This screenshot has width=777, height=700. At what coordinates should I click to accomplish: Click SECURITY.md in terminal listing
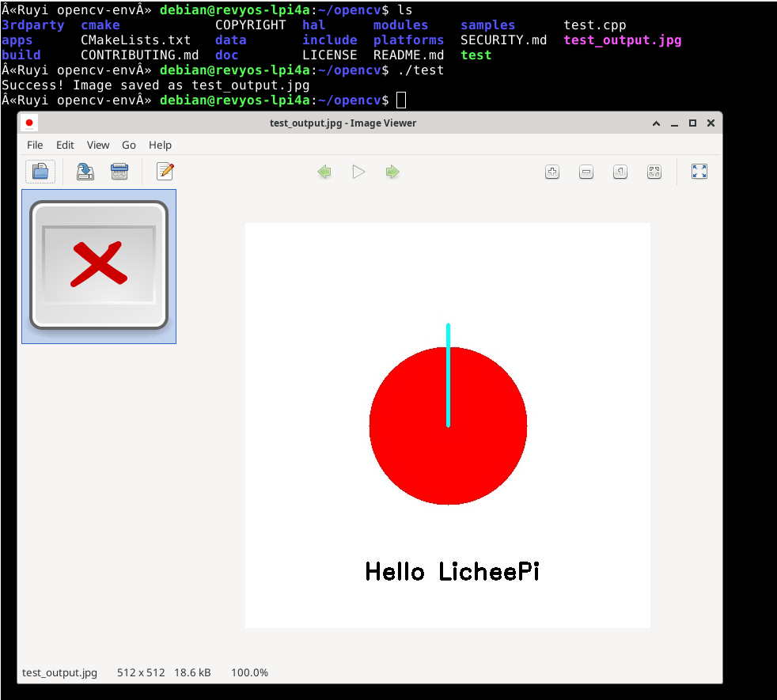point(503,40)
